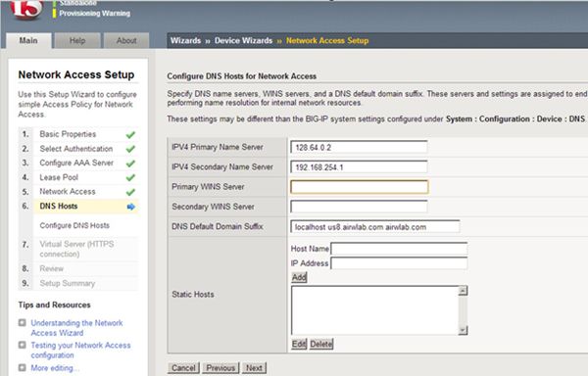The height and width of the screenshot is (376, 588).
Task: Click the Edit button under Static Hosts
Action: [299, 344]
